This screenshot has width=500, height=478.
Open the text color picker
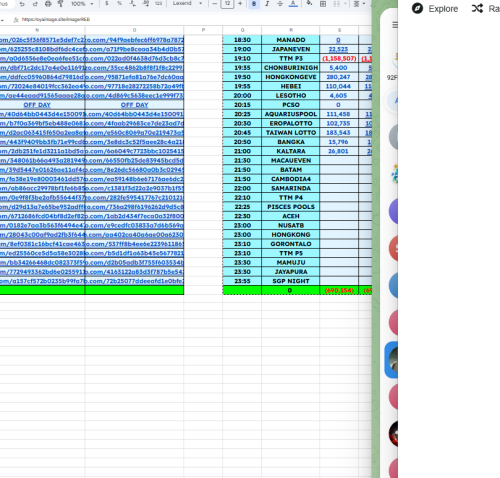(x=293, y=4)
